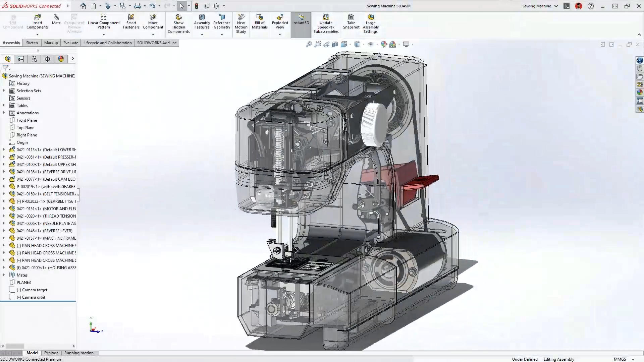Expand the Annotations folder
This screenshot has height=362, width=644.
pos(4,112)
